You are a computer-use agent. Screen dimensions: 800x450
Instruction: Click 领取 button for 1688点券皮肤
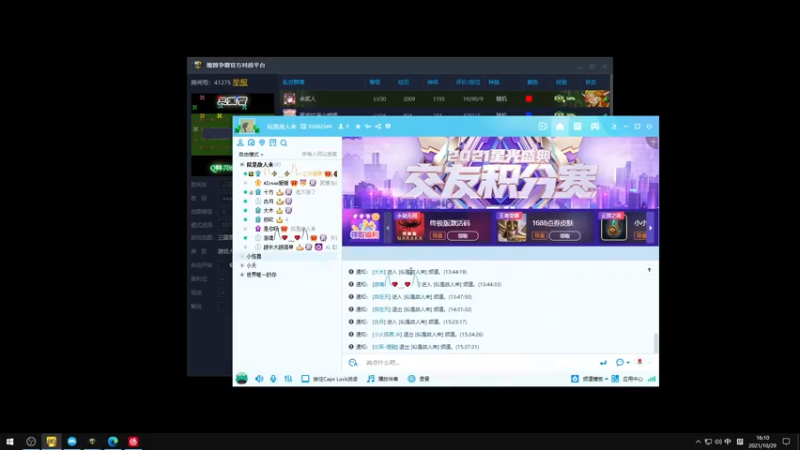pyautogui.click(x=565, y=236)
